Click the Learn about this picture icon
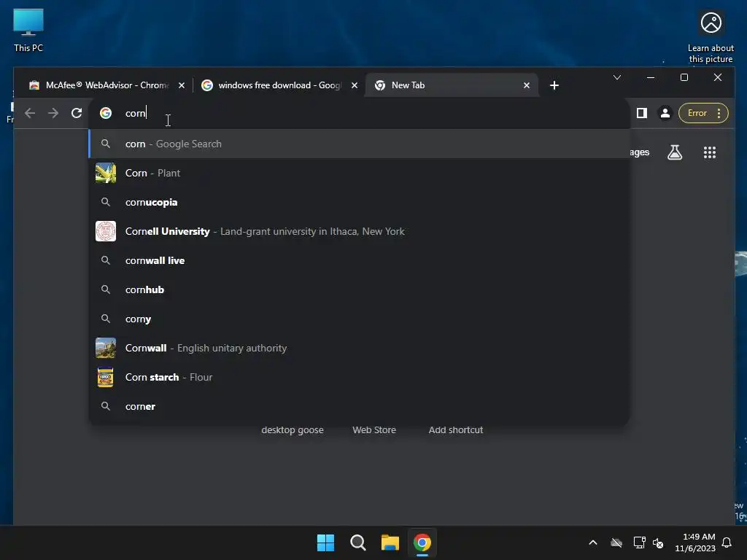747x560 pixels. 711,37
